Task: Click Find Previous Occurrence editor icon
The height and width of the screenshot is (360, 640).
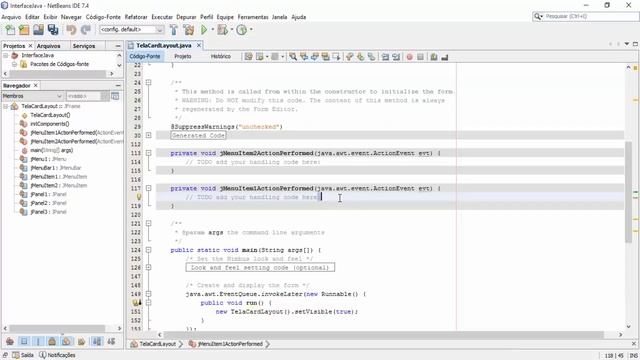Action: point(304,57)
